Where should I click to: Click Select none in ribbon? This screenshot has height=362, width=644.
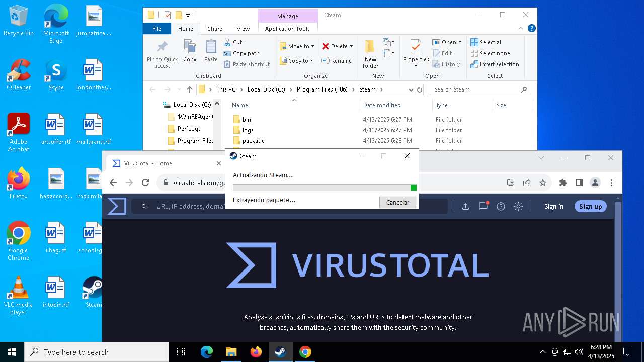[x=490, y=53]
